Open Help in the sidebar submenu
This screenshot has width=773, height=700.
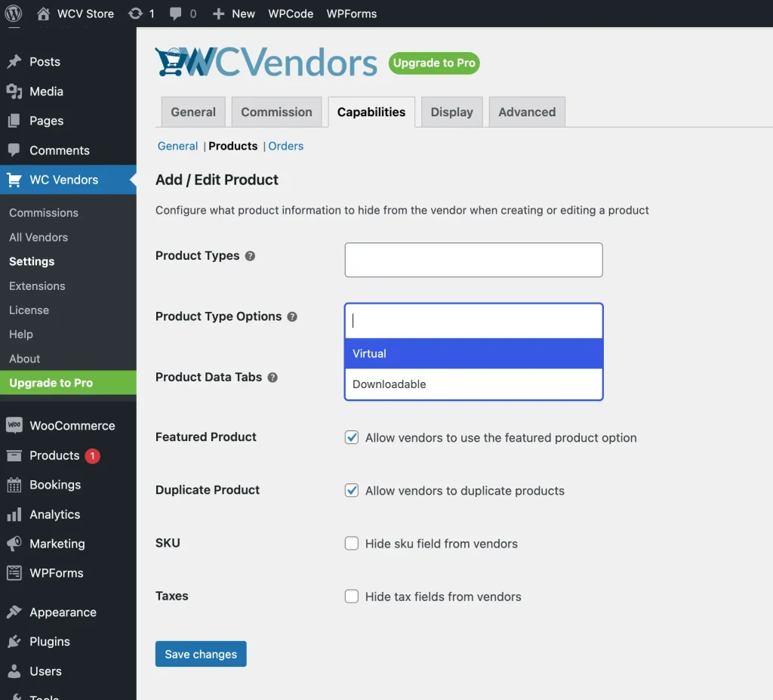(21, 335)
